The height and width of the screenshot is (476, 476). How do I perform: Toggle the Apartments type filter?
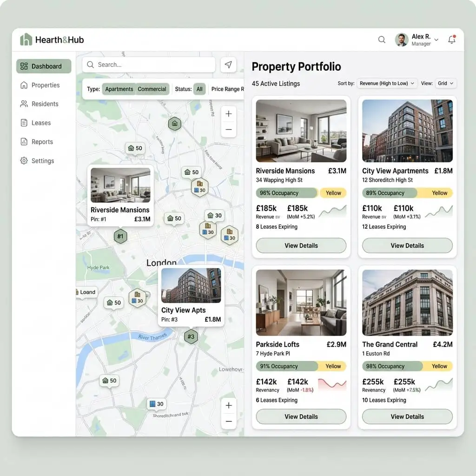pyautogui.click(x=119, y=89)
